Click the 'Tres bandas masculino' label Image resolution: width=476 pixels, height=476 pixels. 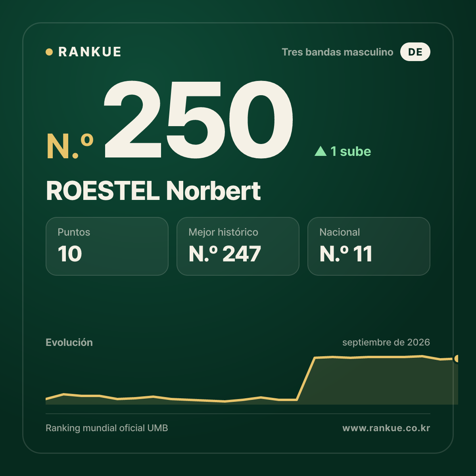coord(338,52)
